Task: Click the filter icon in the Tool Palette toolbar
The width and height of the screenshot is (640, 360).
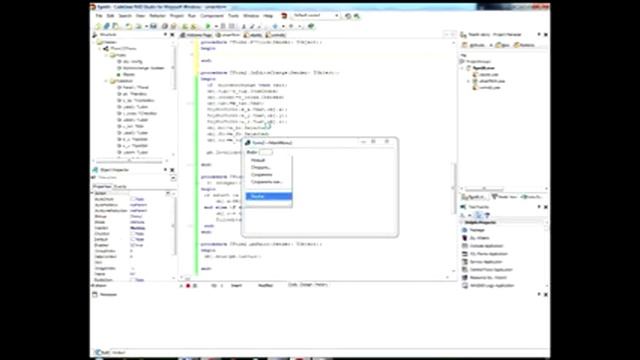Action: [487, 215]
